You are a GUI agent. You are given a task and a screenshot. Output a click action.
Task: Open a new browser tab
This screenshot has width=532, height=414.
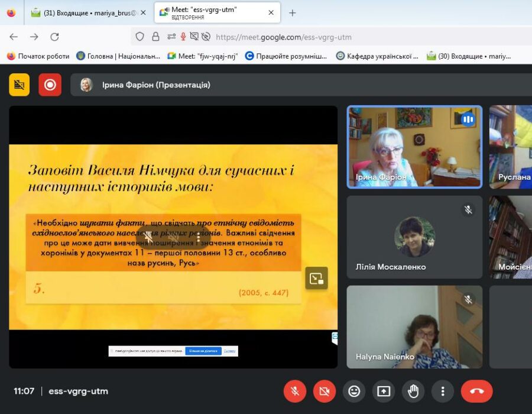(x=292, y=12)
